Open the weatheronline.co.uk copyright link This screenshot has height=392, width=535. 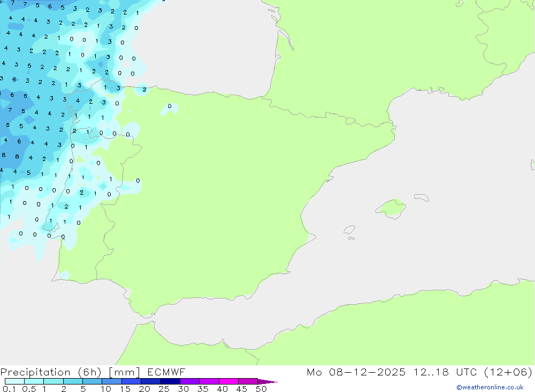tap(490, 387)
